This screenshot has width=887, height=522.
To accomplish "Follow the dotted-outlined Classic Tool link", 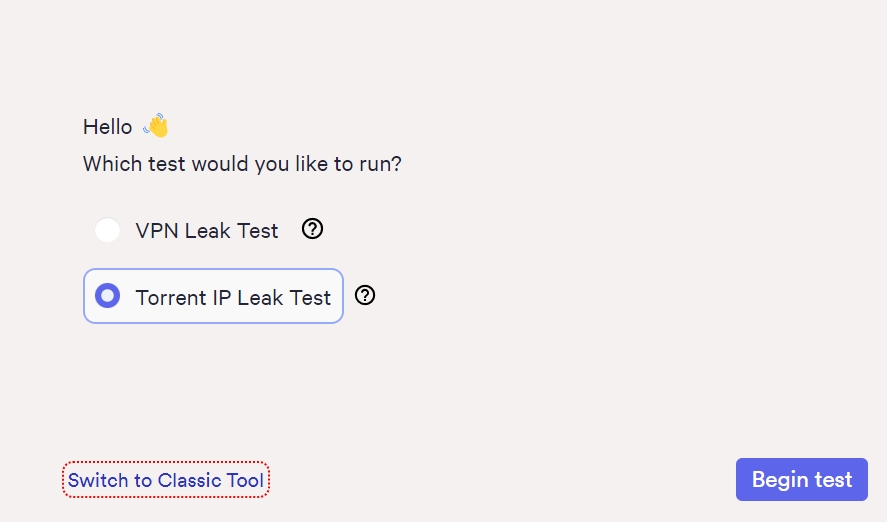I will (166, 480).
